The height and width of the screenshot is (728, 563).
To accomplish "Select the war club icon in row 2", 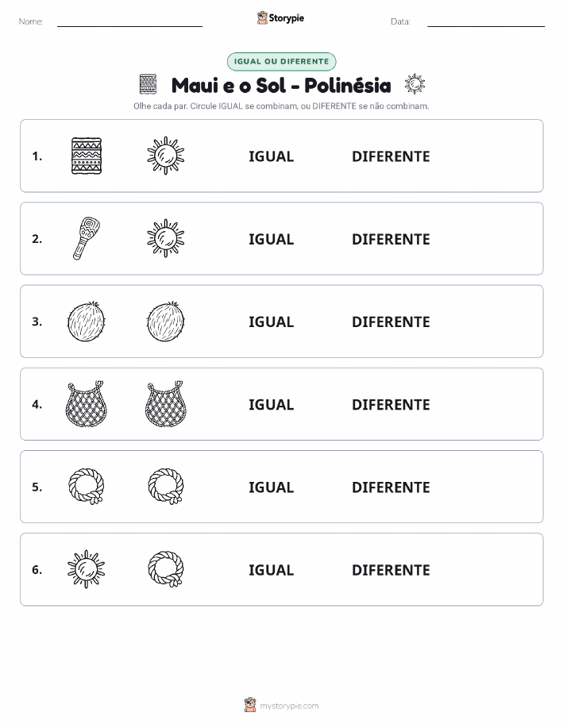I will (87, 238).
